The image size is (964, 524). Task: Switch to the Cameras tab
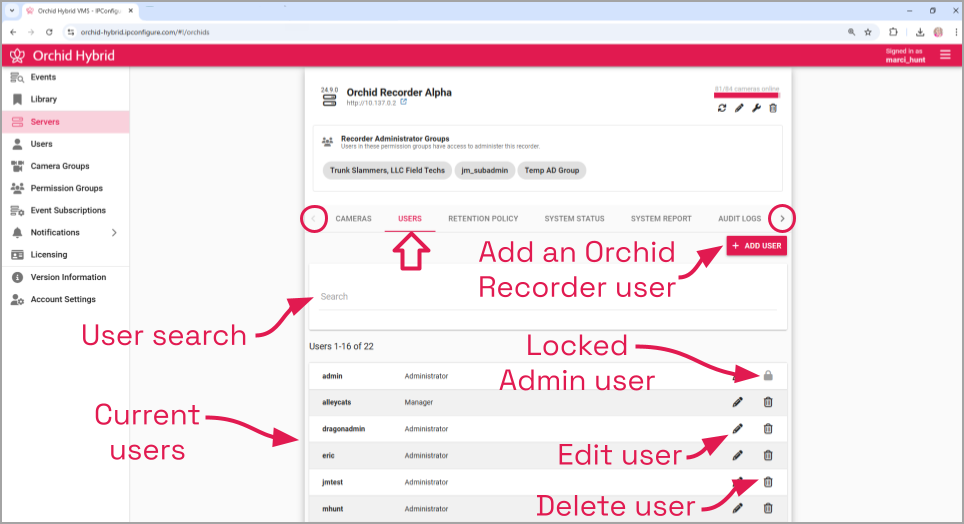coord(354,218)
